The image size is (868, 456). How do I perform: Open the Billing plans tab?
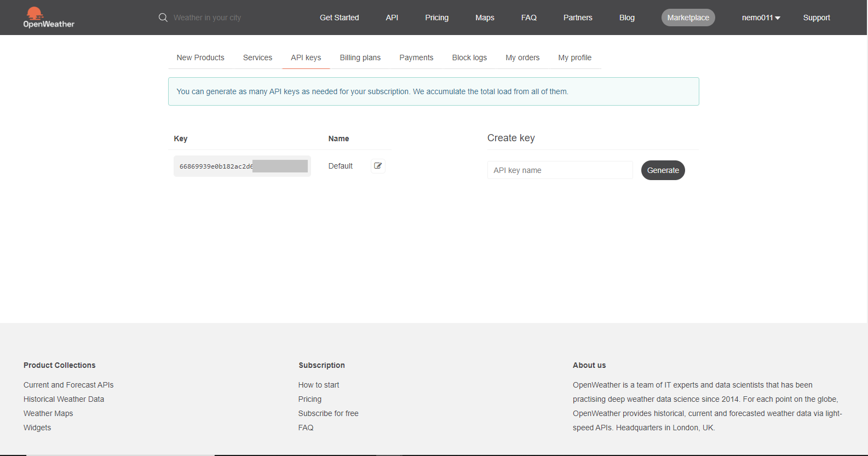360,57
